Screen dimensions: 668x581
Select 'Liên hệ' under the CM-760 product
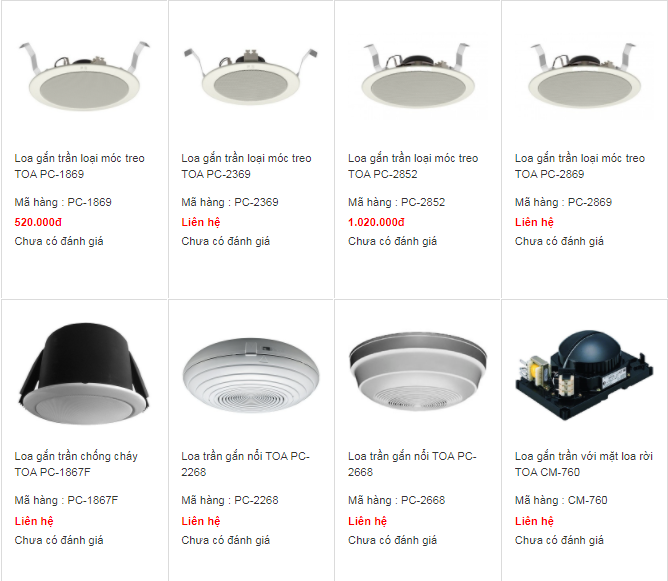click(534, 521)
